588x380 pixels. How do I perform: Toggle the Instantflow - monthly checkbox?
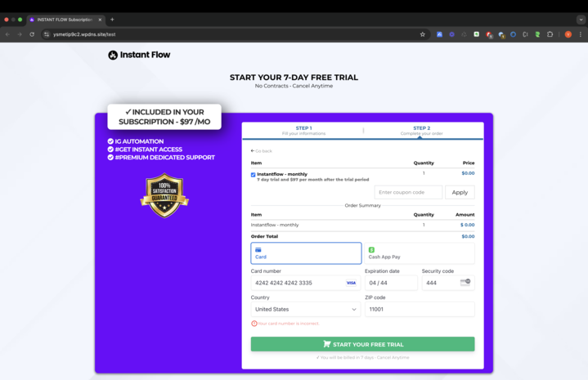point(254,175)
